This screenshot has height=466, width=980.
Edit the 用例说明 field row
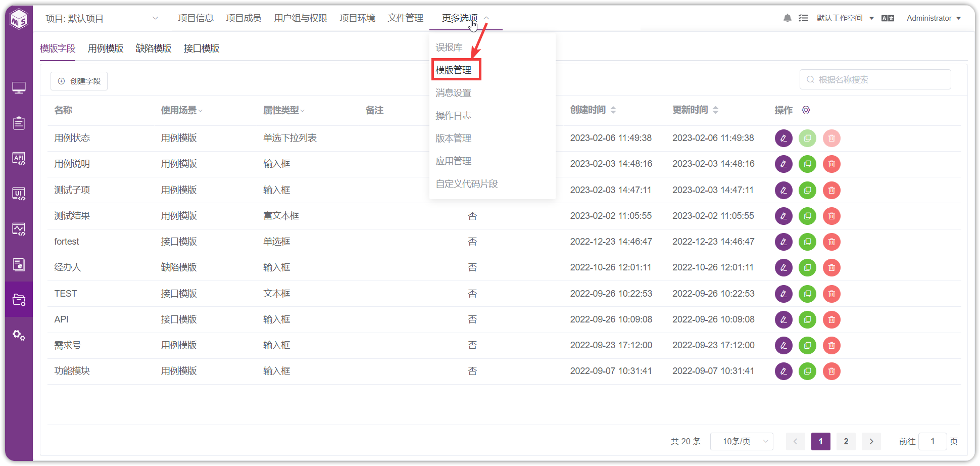click(783, 164)
